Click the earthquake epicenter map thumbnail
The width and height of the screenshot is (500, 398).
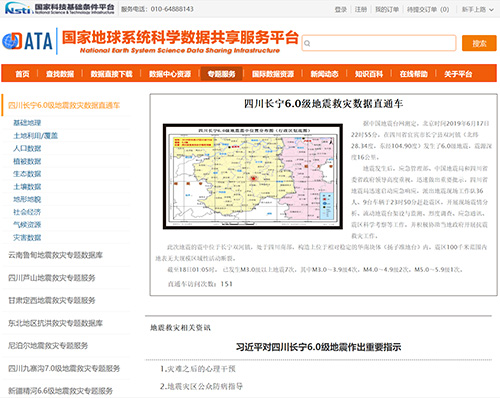pyautogui.click(x=253, y=176)
